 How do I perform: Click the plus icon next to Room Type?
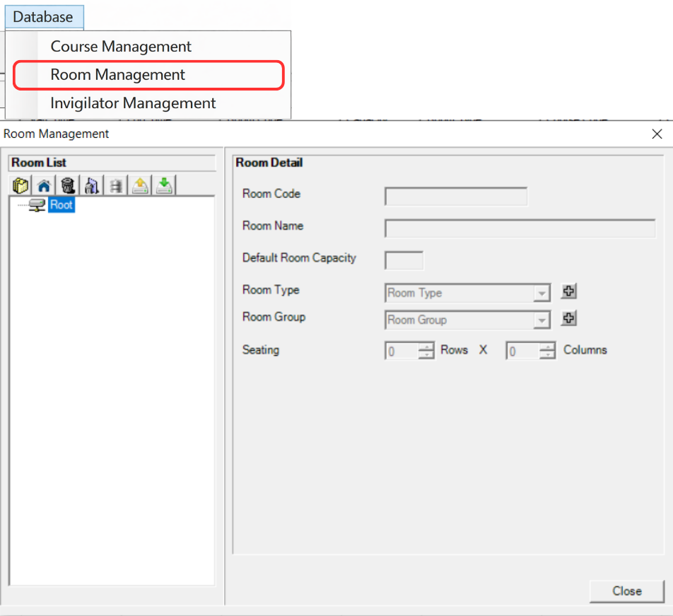[x=568, y=291]
